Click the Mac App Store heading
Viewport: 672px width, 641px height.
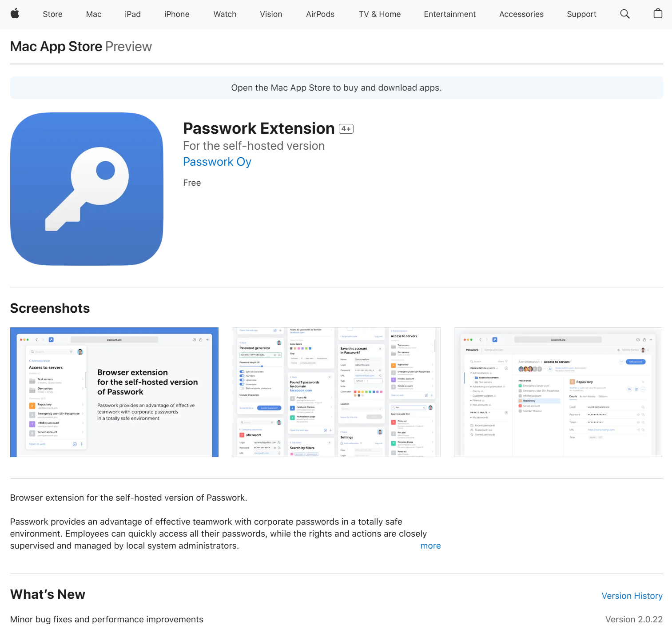pos(56,47)
